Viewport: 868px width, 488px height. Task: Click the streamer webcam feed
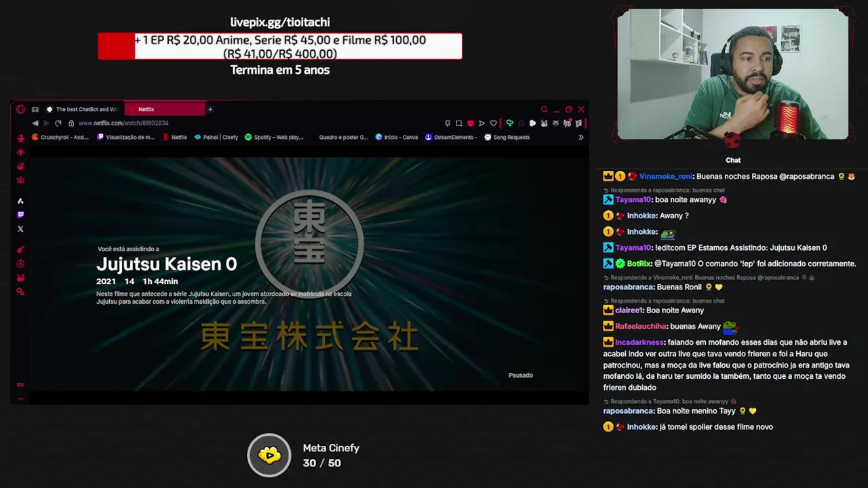732,75
